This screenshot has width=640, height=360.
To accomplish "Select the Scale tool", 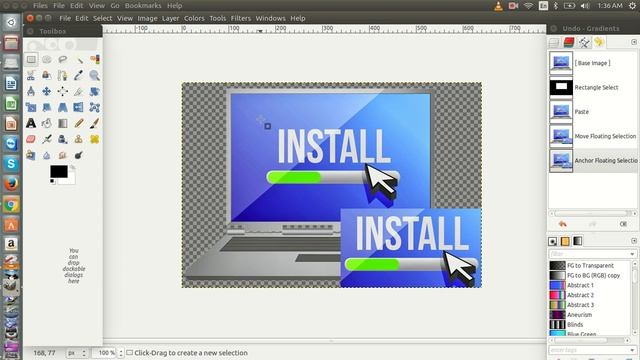I will pos(31,107).
